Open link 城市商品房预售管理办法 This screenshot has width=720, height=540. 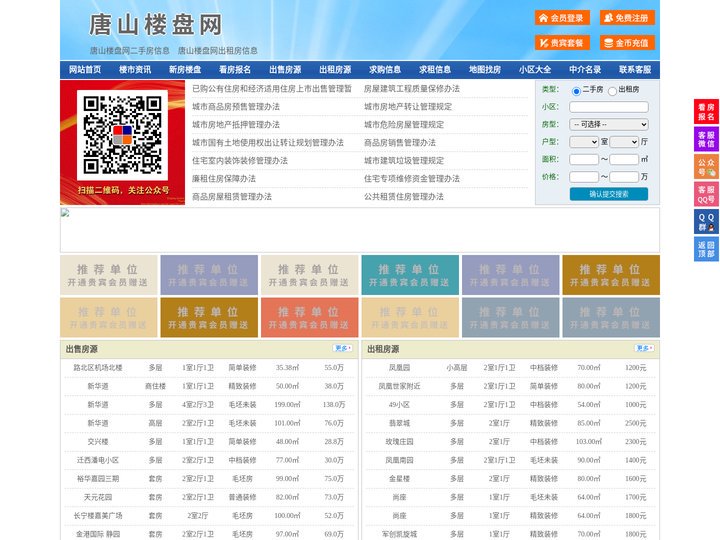click(x=236, y=107)
